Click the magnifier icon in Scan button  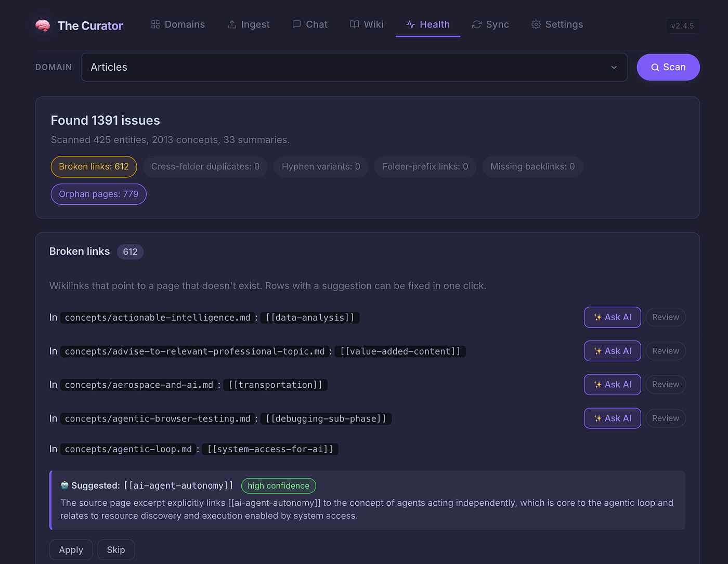pos(655,67)
